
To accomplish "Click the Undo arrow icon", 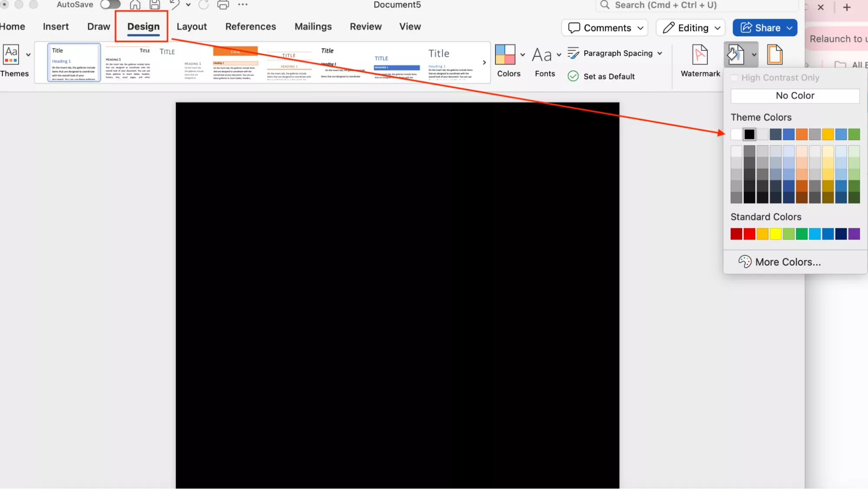I will [x=175, y=5].
